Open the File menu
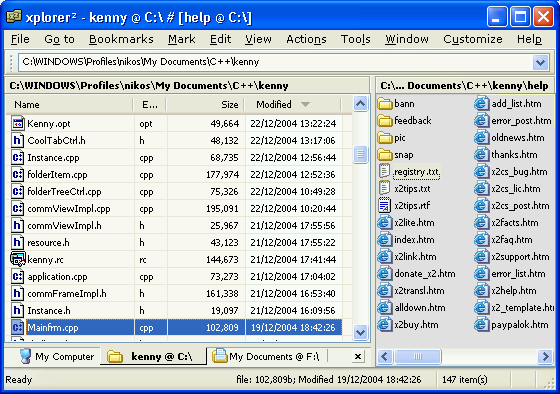This screenshot has height=394, width=560. [20, 39]
